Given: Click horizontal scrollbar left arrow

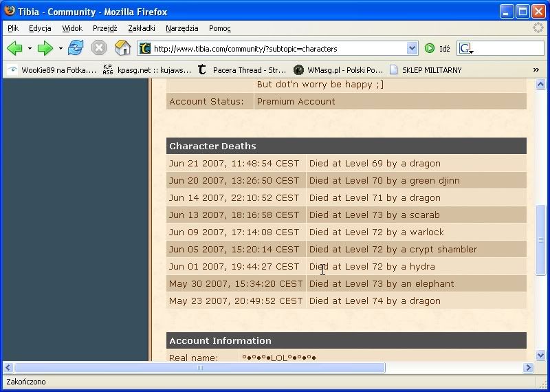Looking at the screenshot, I should (x=8, y=367).
